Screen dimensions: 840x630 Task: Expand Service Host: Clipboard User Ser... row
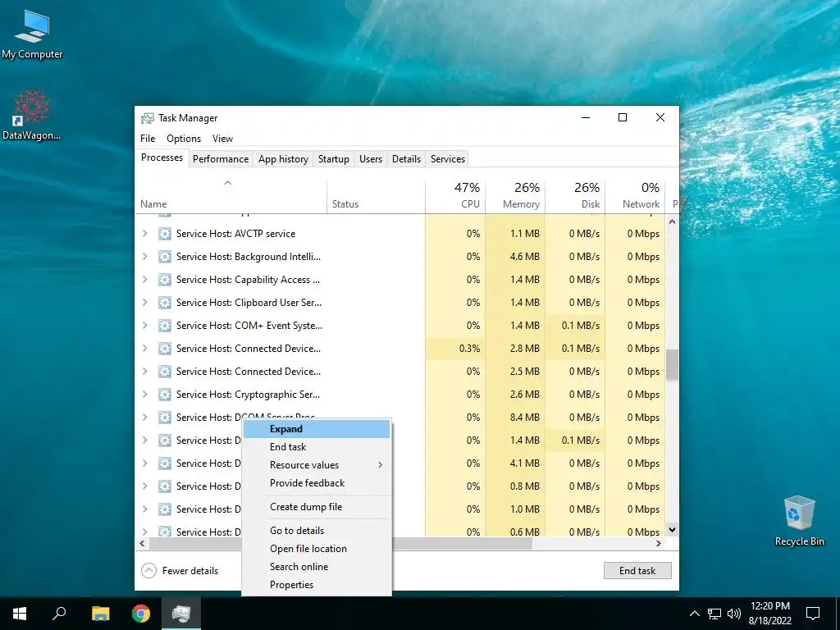pos(144,303)
